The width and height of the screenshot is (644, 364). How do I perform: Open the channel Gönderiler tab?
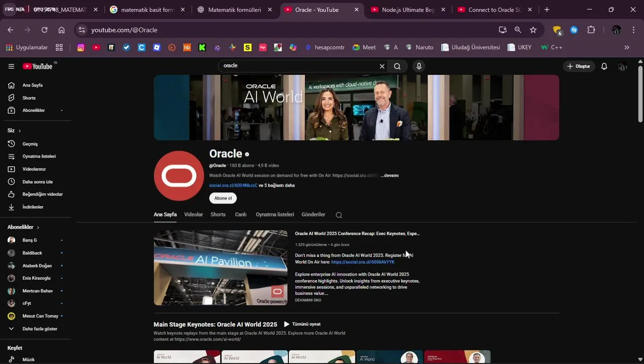pyautogui.click(x=313, y=214)
